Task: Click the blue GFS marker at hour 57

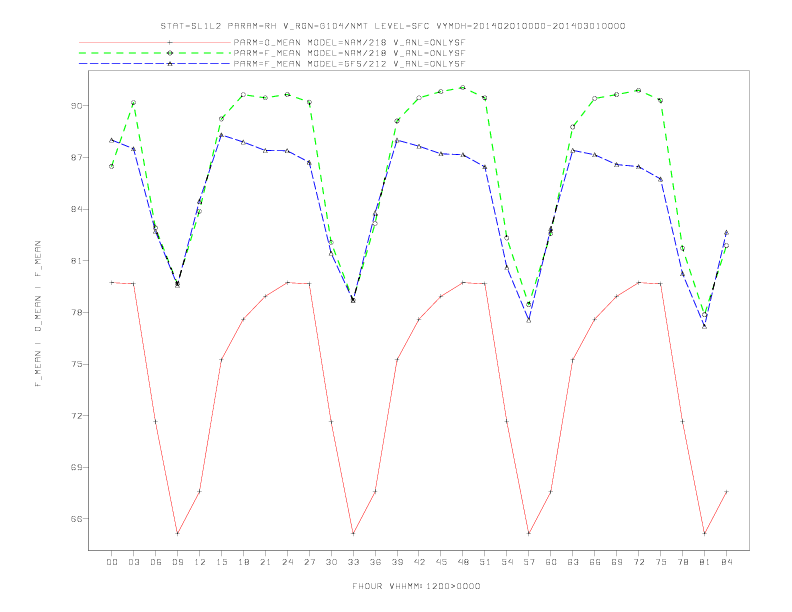Action: (x=529, y=321)
